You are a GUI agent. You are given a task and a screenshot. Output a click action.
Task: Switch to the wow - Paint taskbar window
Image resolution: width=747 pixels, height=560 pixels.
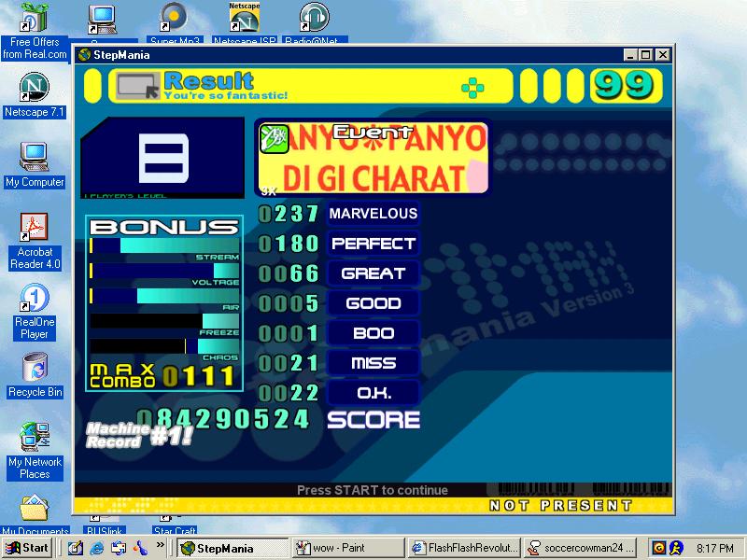(347, 548)
